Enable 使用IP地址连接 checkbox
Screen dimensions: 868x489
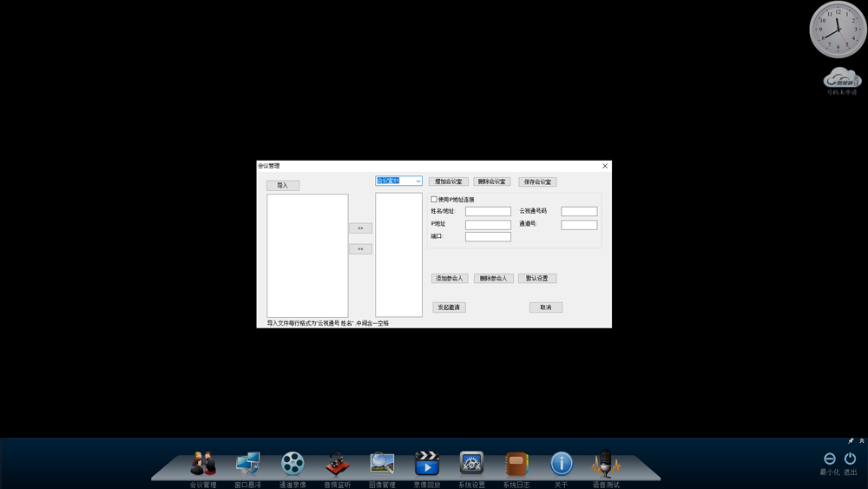(434, 200)
